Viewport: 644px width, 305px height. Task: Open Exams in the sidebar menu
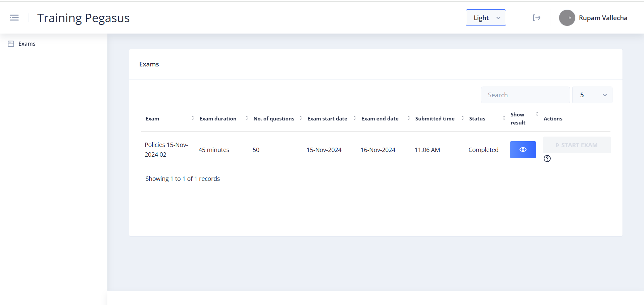click(27, 44)
